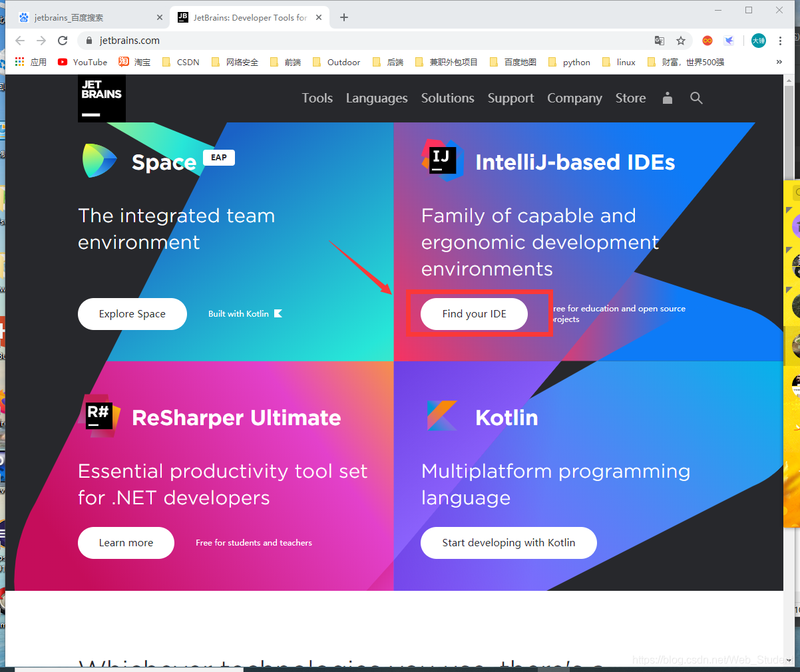Open the Store menu item
This screenshot has width=800, height=672.
(630, 98)
